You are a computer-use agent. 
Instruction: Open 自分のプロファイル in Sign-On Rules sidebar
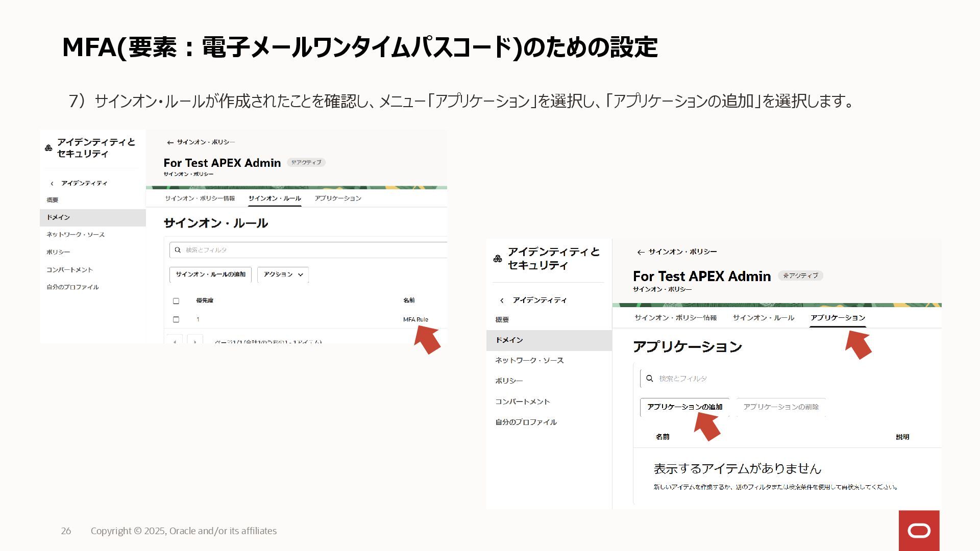pos(72,287)
